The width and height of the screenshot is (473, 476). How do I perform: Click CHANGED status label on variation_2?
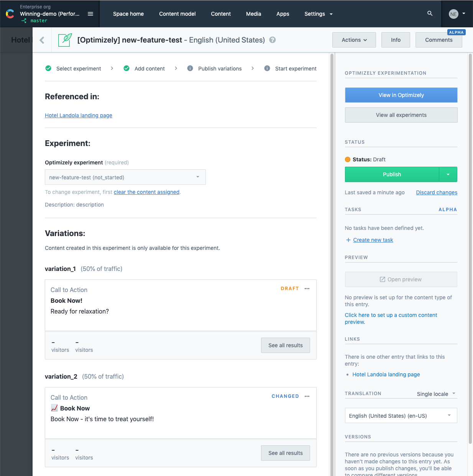pos(285,396)
